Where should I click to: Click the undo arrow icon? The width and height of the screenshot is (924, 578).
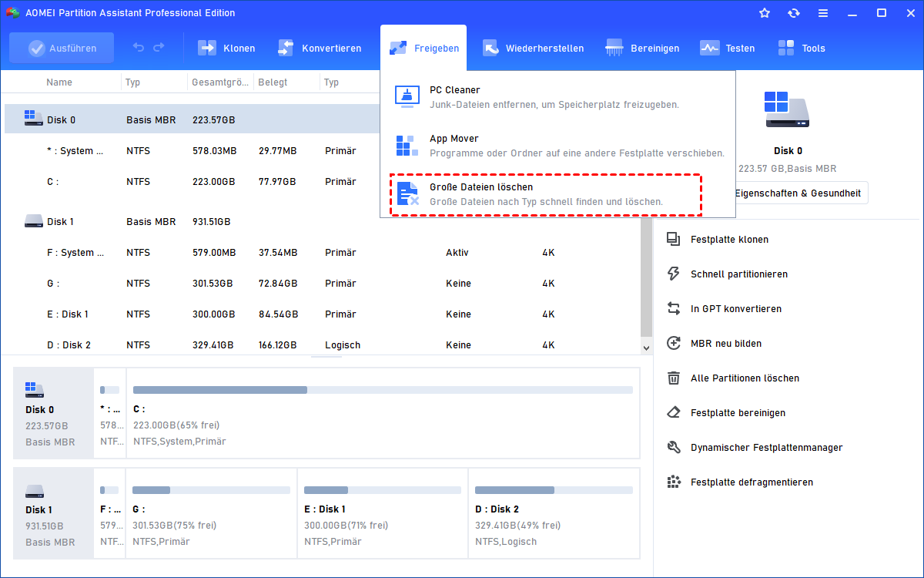point(139,48)
